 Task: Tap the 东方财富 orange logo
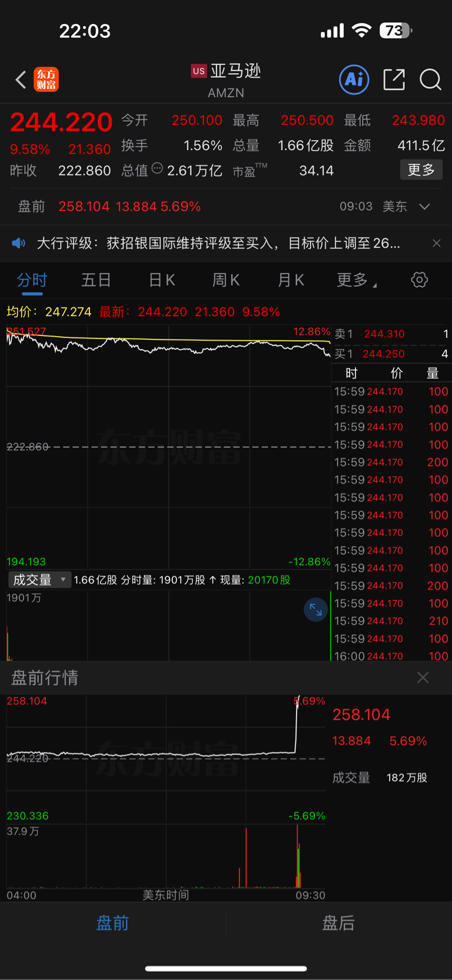coord(46,79)
